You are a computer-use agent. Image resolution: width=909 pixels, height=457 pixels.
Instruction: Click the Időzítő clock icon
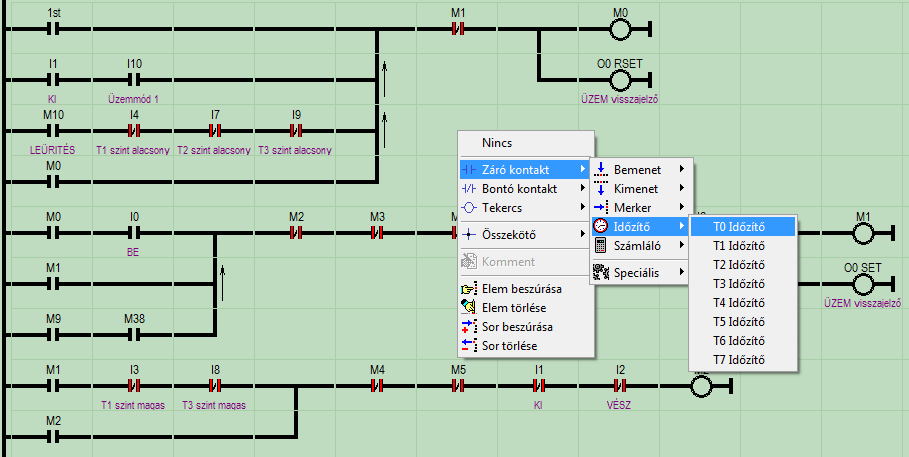[x=601, y=227]
